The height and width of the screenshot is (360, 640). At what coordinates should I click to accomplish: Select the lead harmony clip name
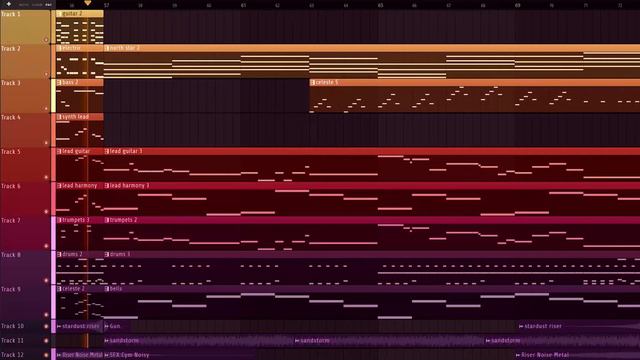80,186
